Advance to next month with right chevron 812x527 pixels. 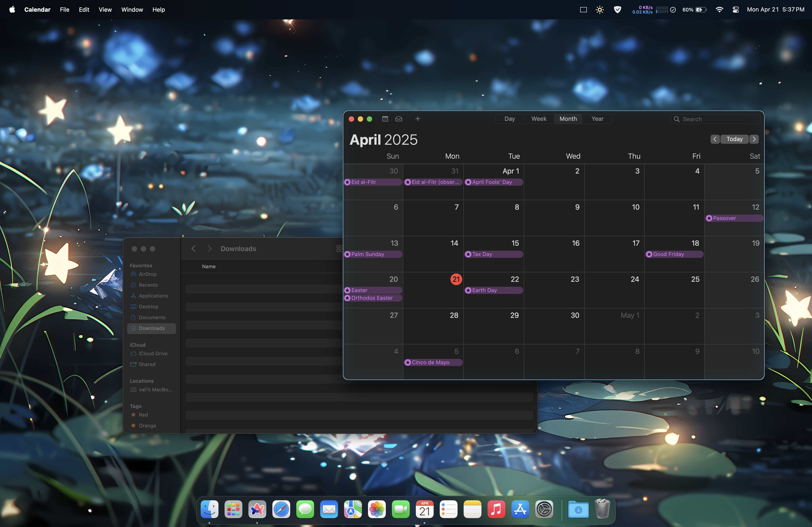click(754, 139)
